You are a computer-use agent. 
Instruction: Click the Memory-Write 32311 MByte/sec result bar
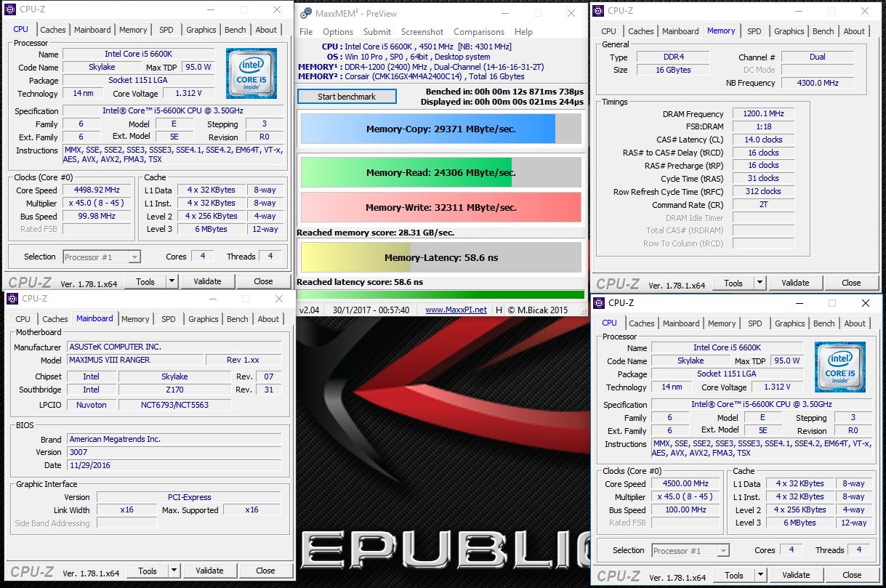tap(441, 207)
